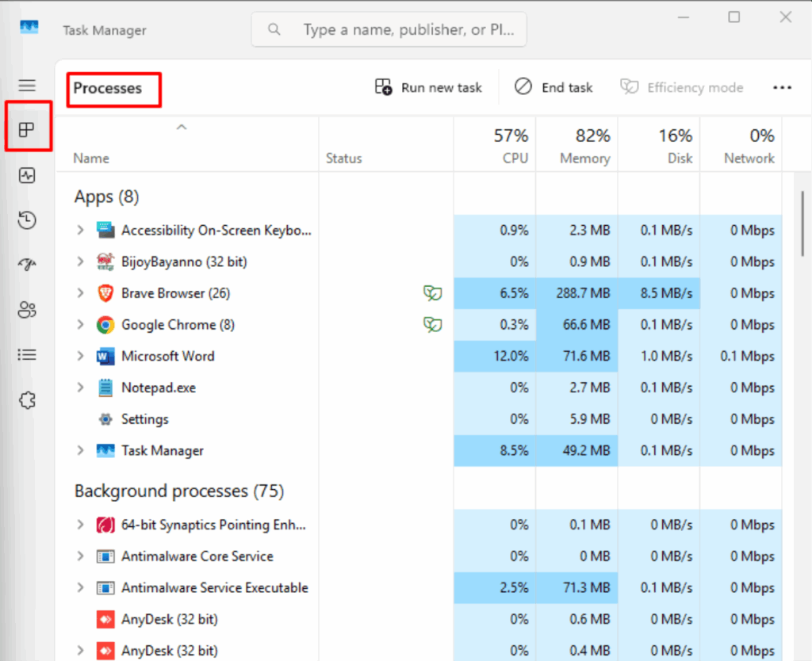
Task: Click the Processes page title
Action: (107, 88)
